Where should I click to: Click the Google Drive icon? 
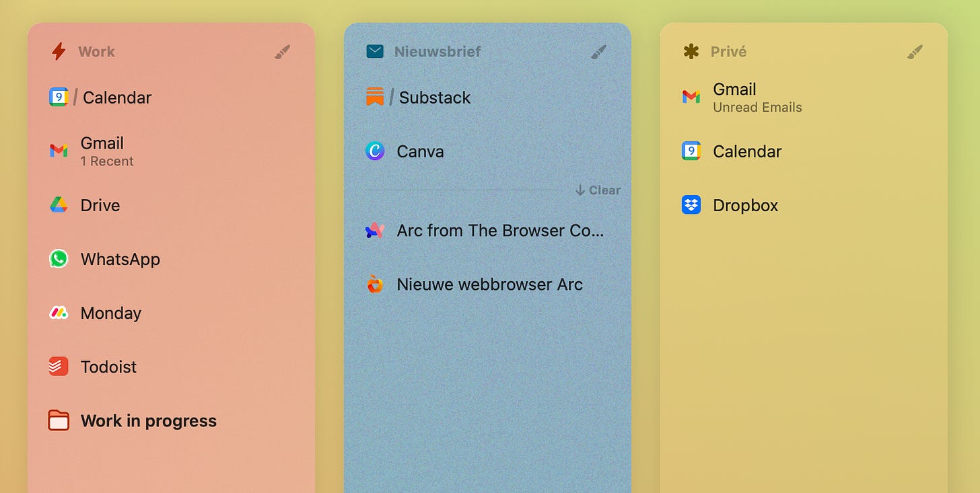tap(59, 205)
